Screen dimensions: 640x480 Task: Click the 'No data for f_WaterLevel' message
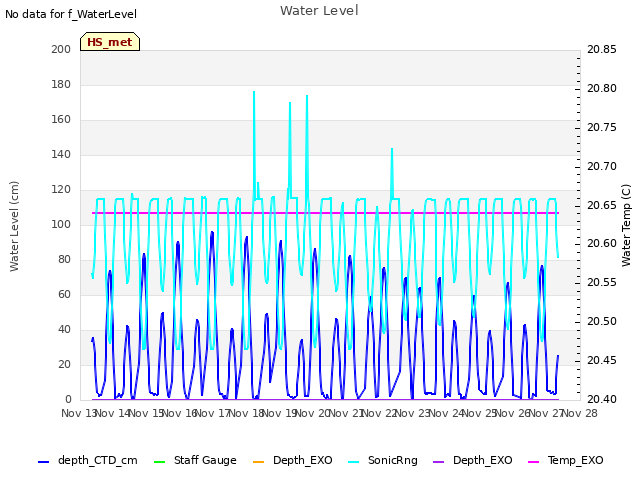pos(71,14)
